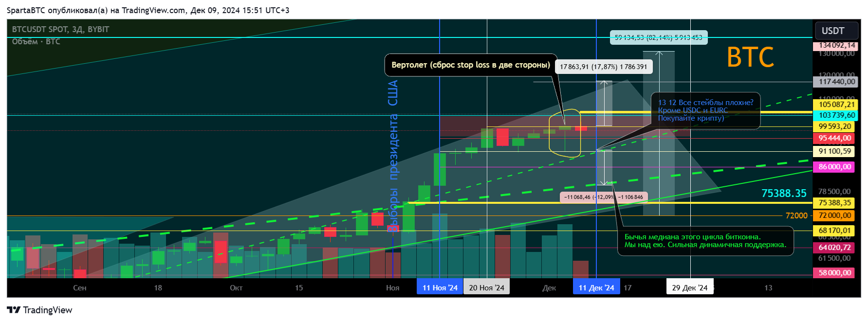Click the yellow 105 087,21 price tag
This screenshot has width=868, height=322.
pyautogui.click(x=835, y=105)
